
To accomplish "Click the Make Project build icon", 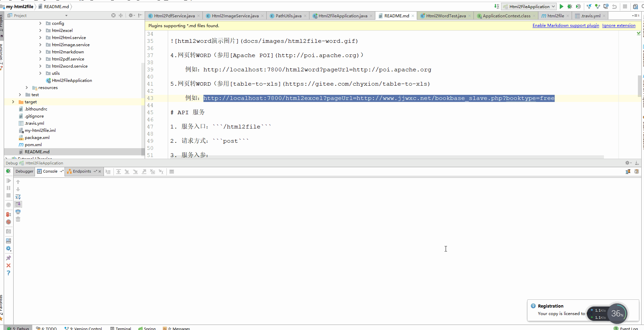I will coord(497,6).
